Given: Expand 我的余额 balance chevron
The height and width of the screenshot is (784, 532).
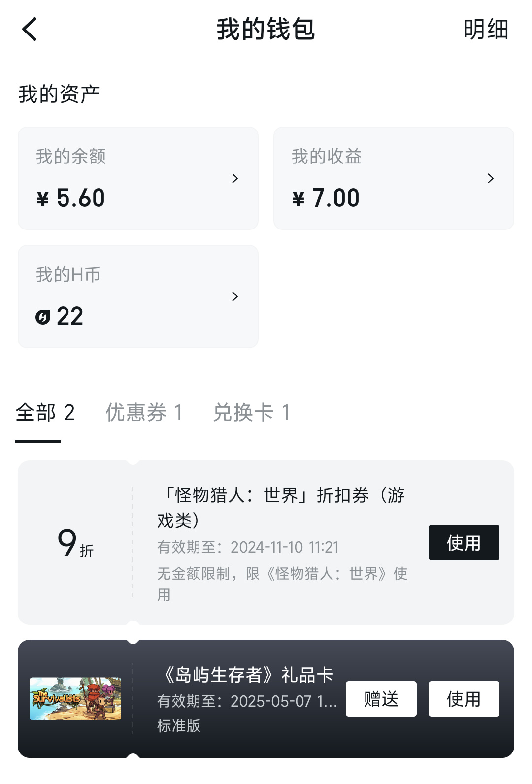Looking at the screenshot, I should (x=235, y=178).
